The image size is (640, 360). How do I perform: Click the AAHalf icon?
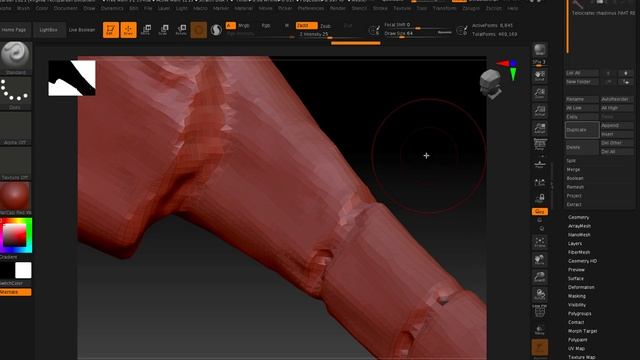click(x=540, y=128)
